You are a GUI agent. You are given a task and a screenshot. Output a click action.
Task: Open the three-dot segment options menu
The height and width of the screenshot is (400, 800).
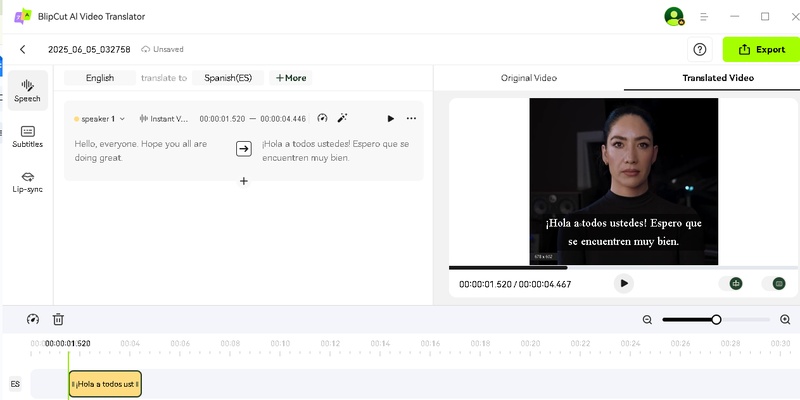click(411, 118)
